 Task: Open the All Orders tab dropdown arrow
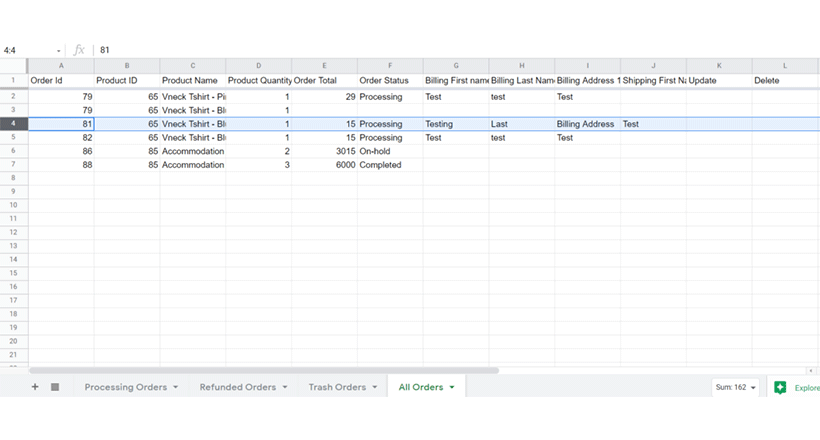coord(452,387)
